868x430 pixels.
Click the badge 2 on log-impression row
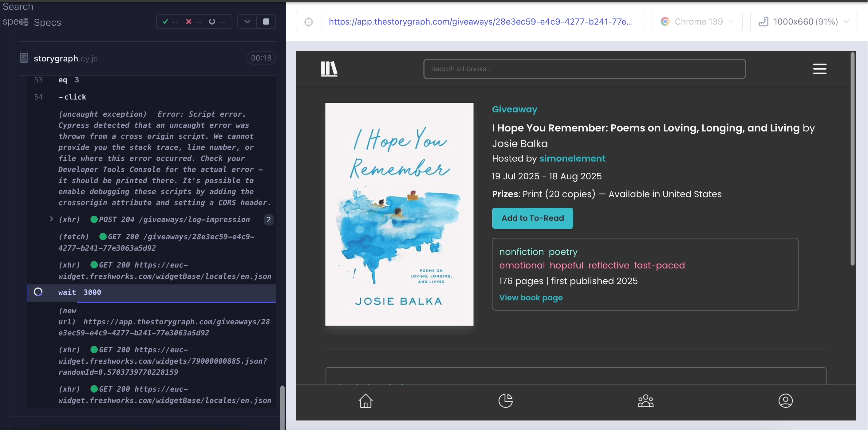269,220
